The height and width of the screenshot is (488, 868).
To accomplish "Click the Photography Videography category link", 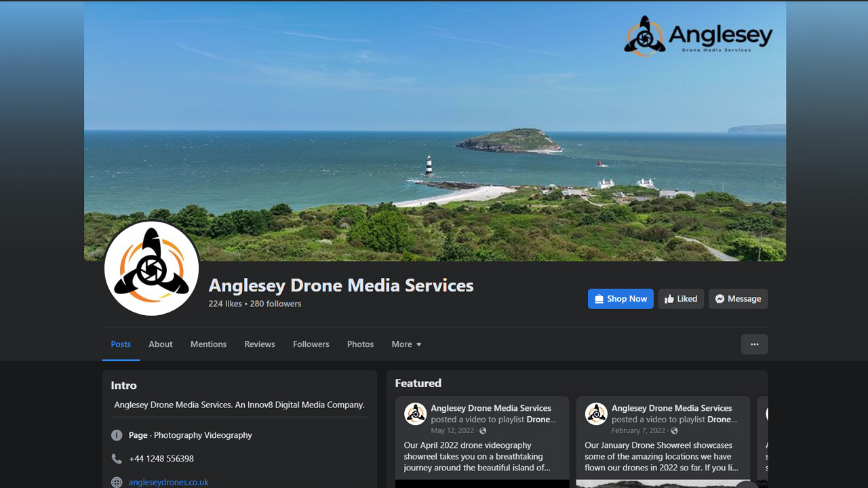I will pos(203,435).
